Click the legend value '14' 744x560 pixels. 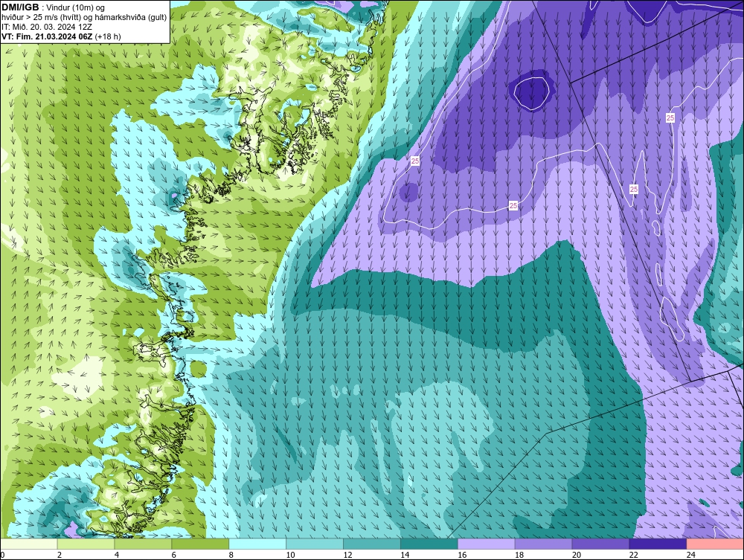click(x=405, y=555)
